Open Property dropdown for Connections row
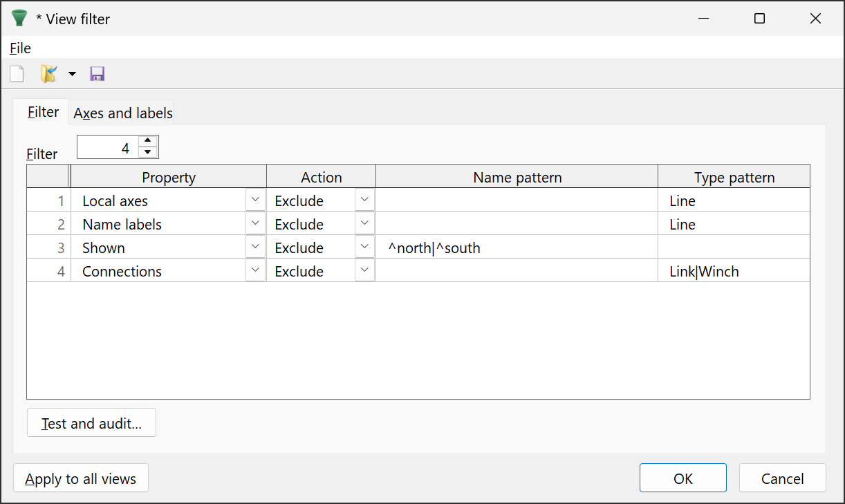Viewport: 845px width, 504px height. pos(255,271)
